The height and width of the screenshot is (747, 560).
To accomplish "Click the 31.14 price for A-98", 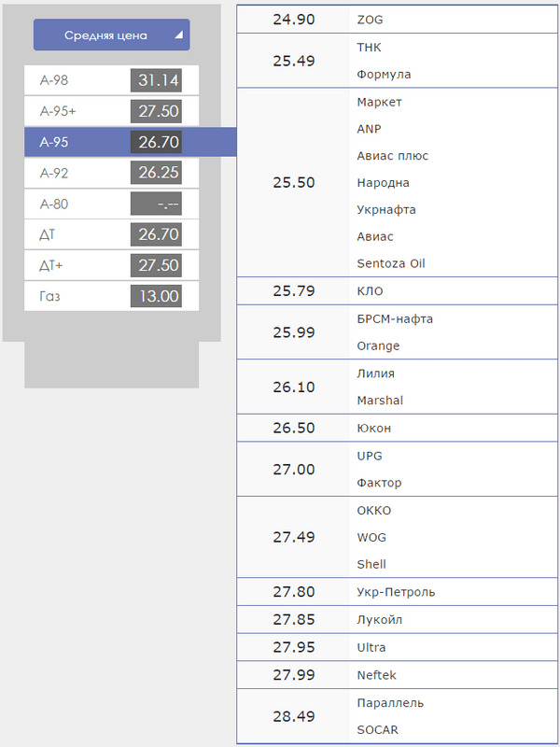I will [157, 80].
